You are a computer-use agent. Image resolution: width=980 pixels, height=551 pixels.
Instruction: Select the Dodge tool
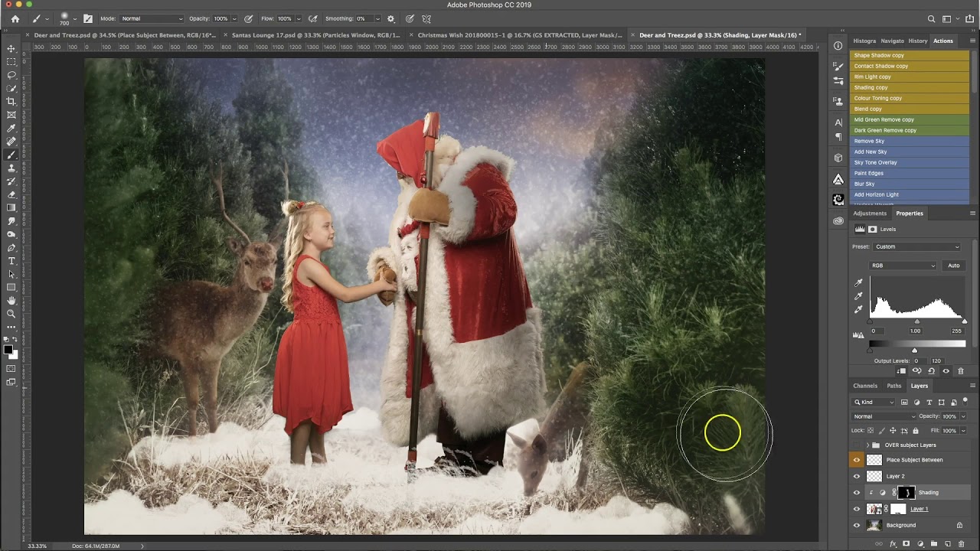[11, 234]
